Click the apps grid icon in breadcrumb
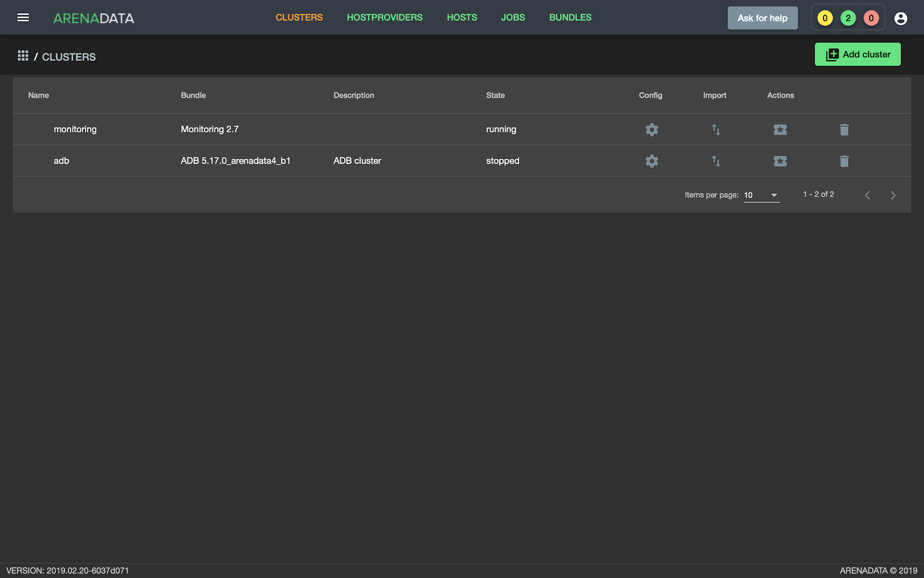Viewport: 924px width, 578px height. (x=23, y=55)
